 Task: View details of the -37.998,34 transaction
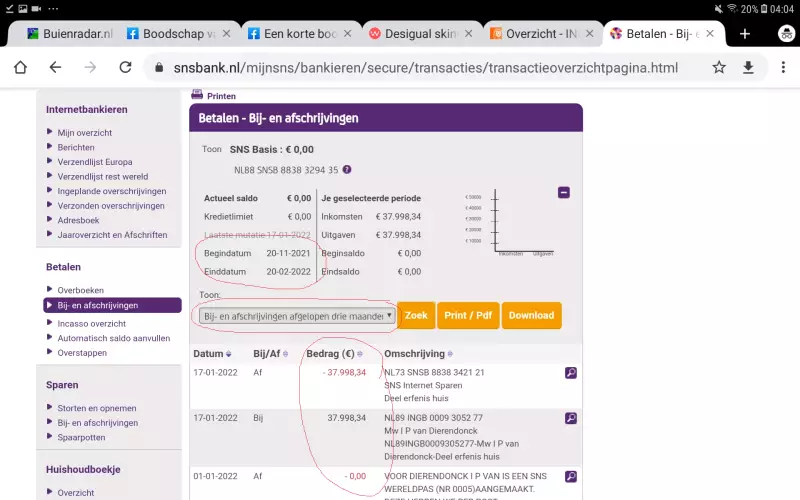571,373
